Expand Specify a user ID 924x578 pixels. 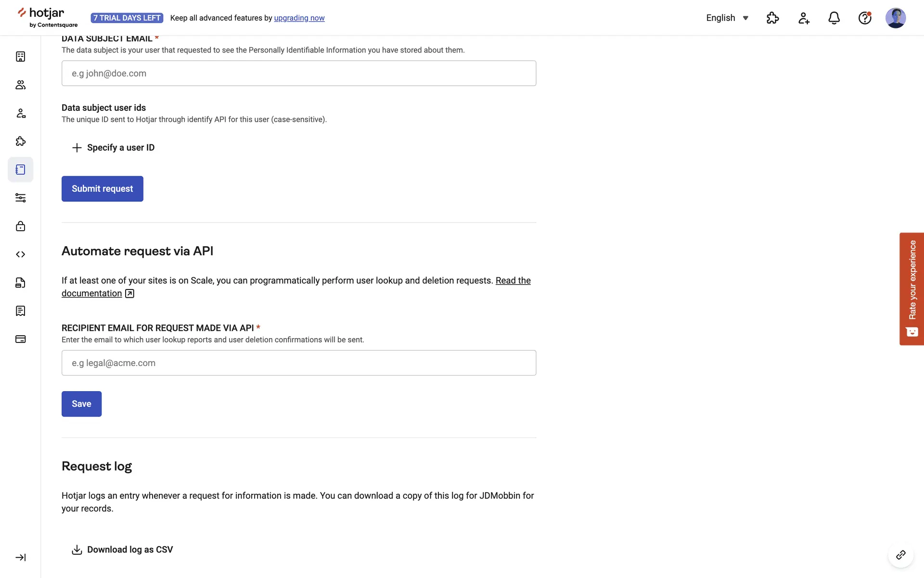114,147
